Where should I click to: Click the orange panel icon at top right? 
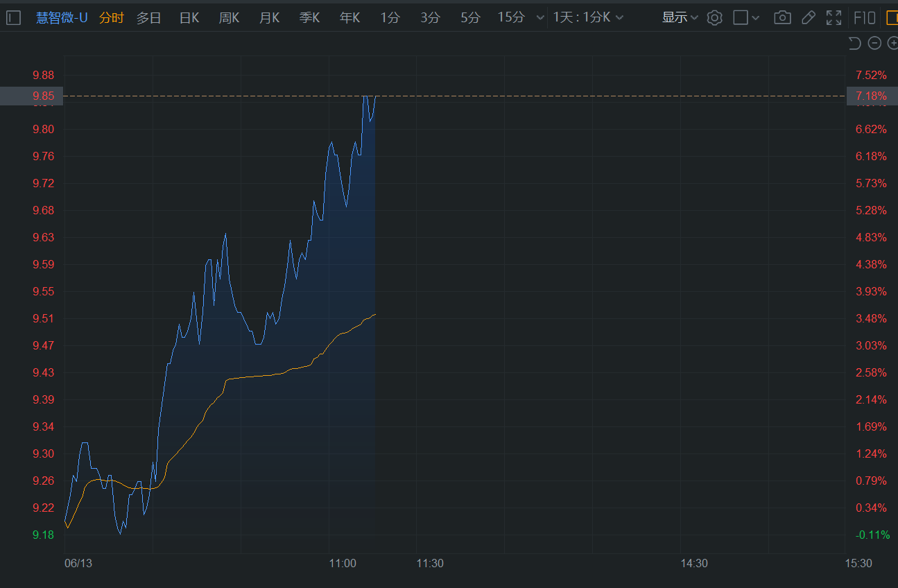892,18
